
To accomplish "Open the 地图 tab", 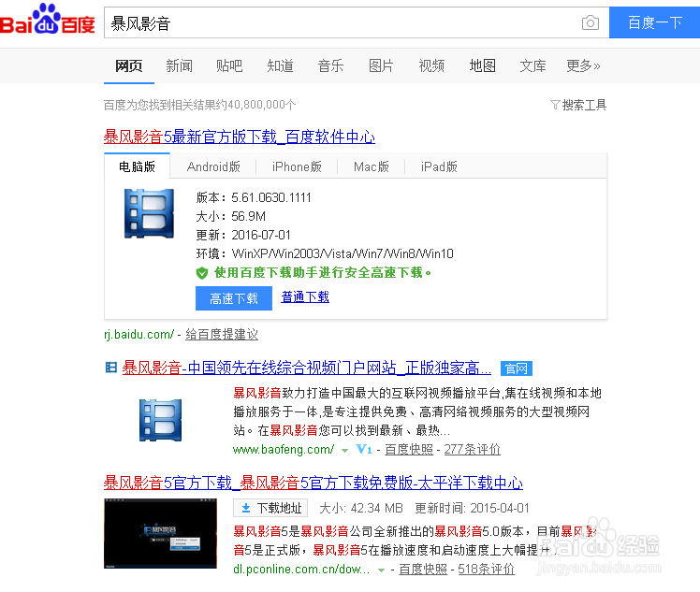I will [483, 66].
